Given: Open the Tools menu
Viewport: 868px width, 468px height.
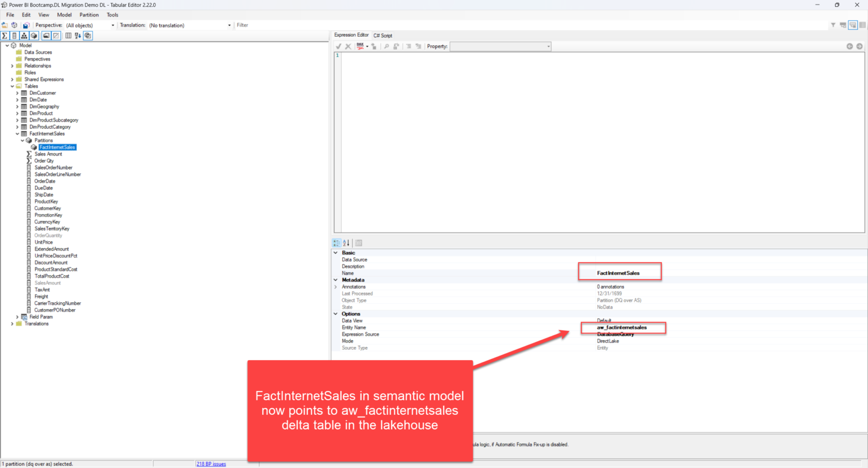Looking at the screenshot, I should (x=112, y=15).
